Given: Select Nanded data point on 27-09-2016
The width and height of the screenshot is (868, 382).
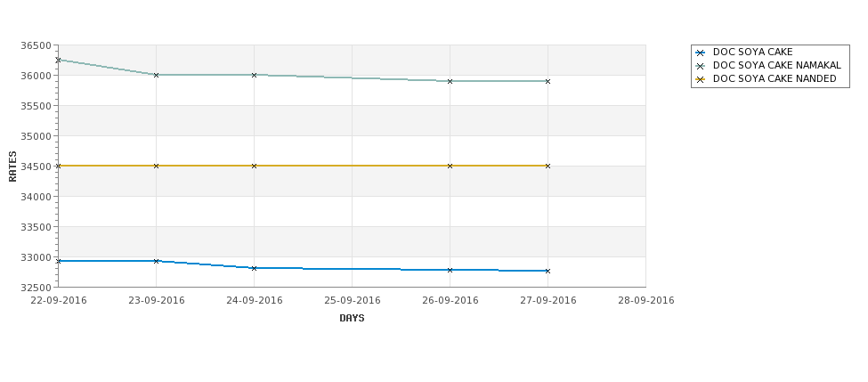Looking at the screenshot, I should (548, 167).
